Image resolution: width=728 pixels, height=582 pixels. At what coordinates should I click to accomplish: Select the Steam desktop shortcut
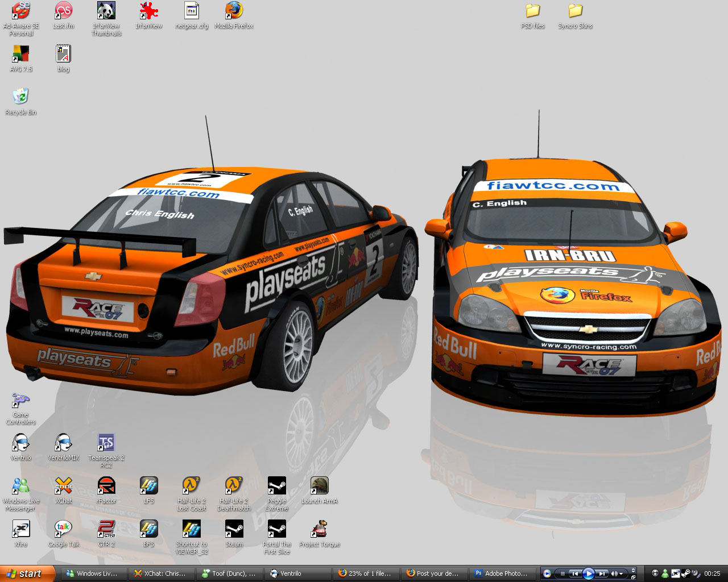tap(234, 534)
